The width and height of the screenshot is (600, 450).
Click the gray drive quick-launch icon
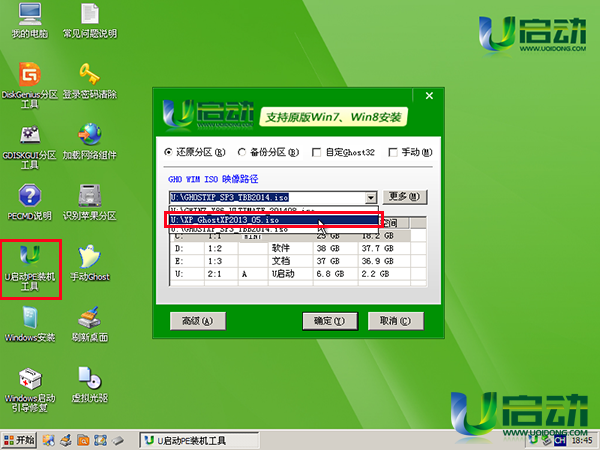pyautogui.click(x=117, y=440)
